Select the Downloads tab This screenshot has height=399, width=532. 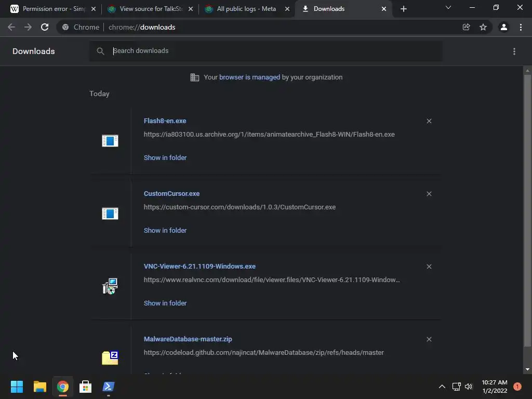pos(343,9)
